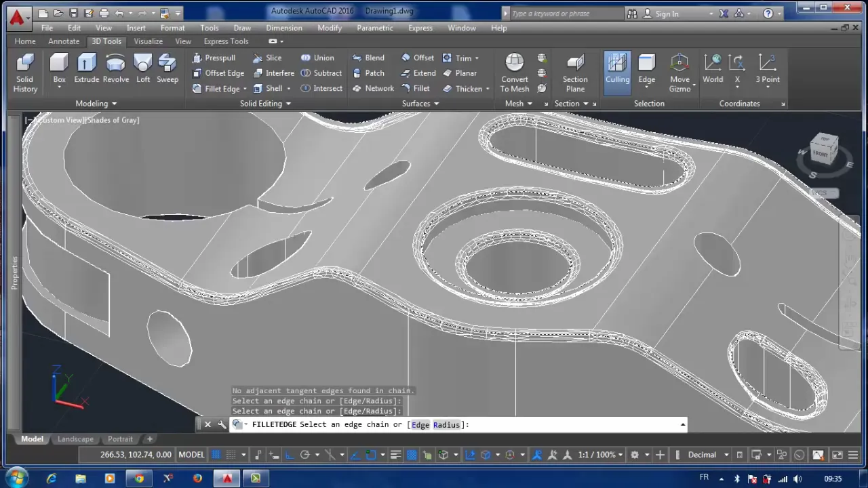Open the Parametric menu
Screen dimensions: 868x488
[x=375, y=28]
